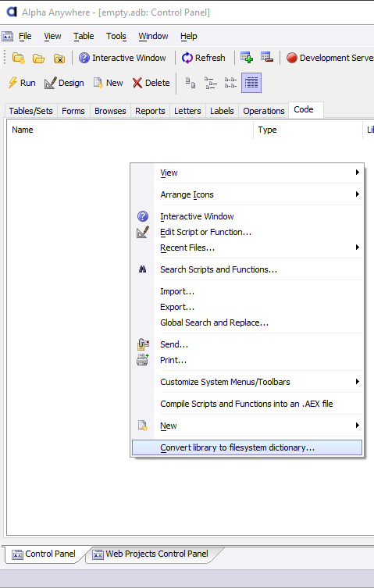Choose Compile Scripts and Functions into AEX
The height and width of the screenshot is (588, 374).
248,404
